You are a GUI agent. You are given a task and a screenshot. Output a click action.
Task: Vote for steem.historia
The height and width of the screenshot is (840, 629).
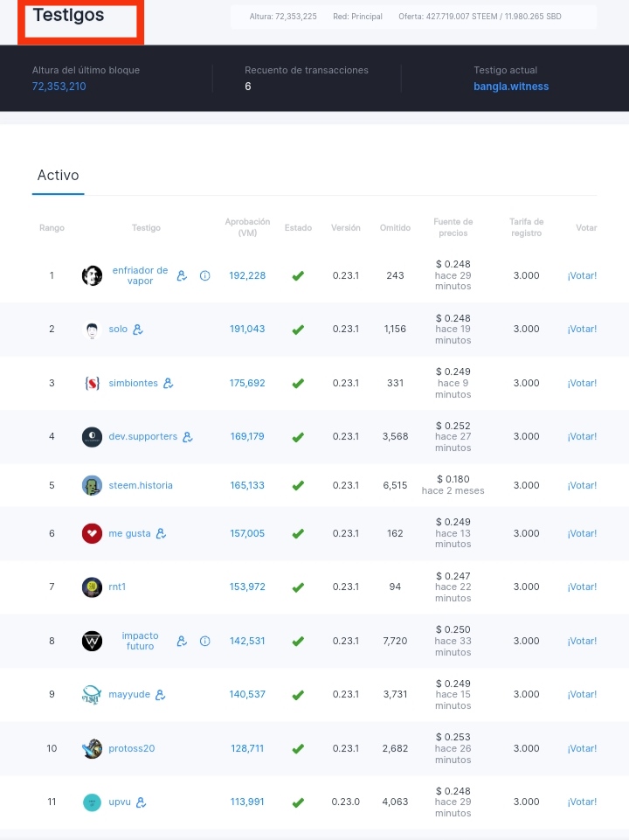click(x=582, y=485)
